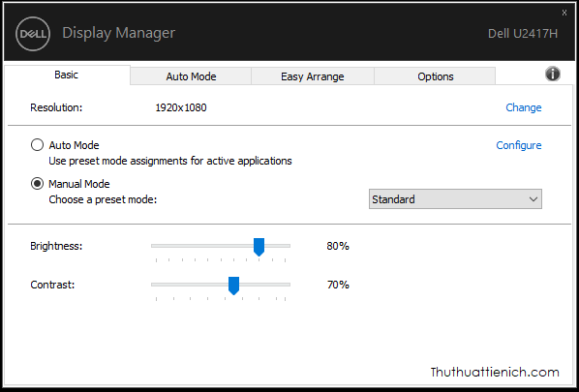Viewport: 579px width, 392px height.
Task: Click the Display Manager title text
Action: click(x=118, y=33)
